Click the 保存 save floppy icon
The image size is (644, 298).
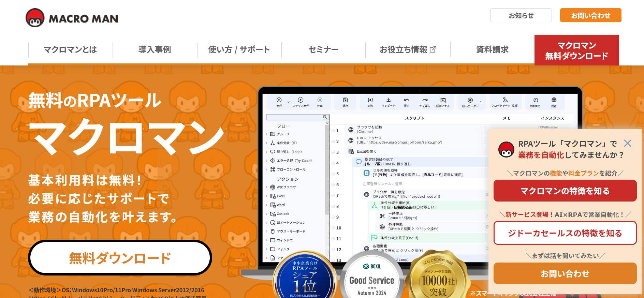point(345,100)
